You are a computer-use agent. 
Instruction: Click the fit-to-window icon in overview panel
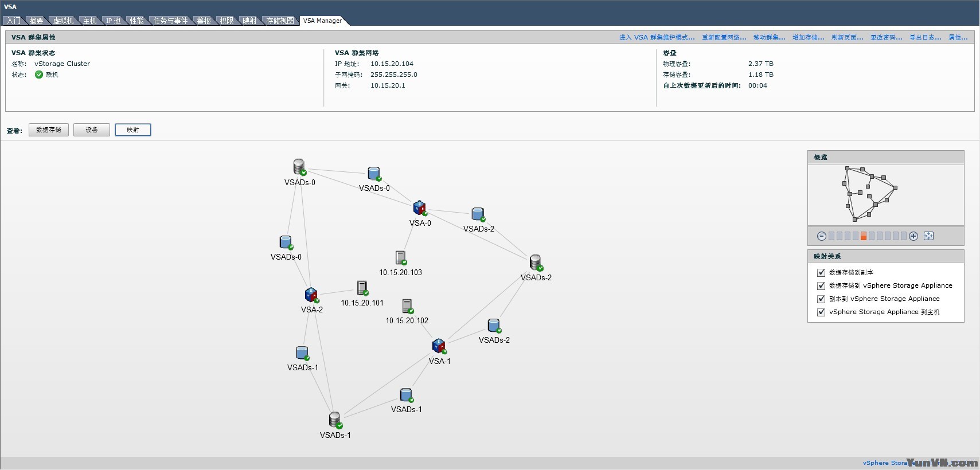pos(929,236)
